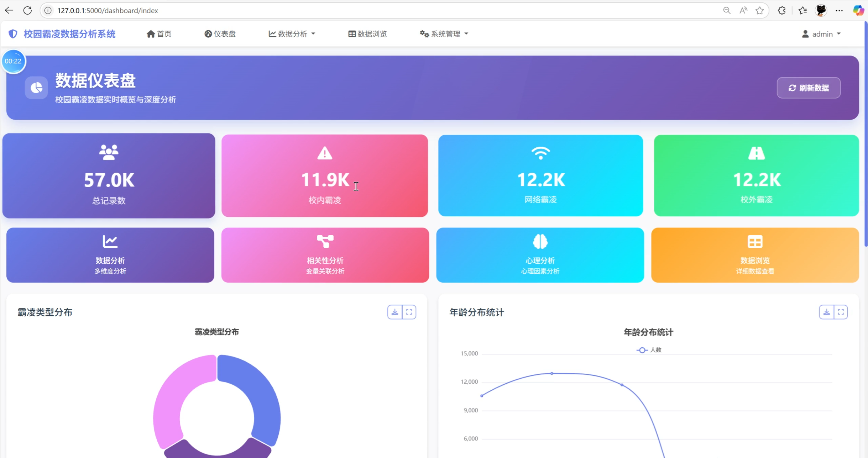Viewport: 868px width, 458px height.
Task: Reload the page with refresh icon
Action: [27, 10]
